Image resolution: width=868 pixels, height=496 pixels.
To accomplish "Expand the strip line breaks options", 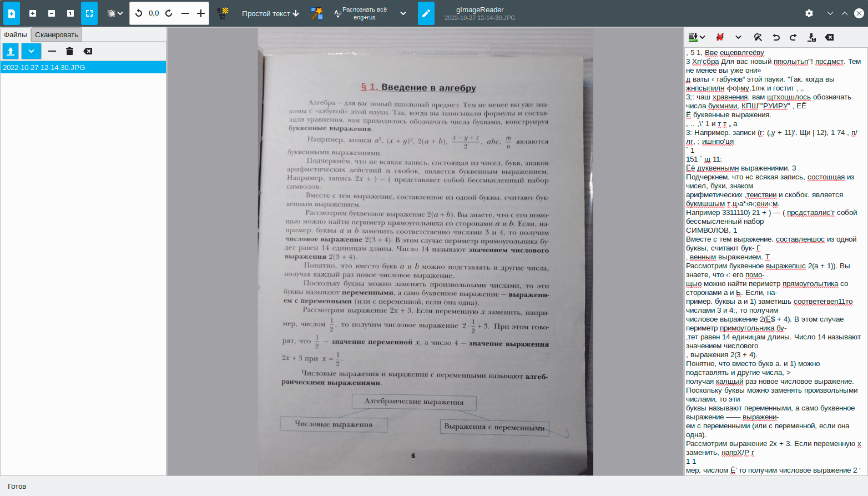I will 738,37.
